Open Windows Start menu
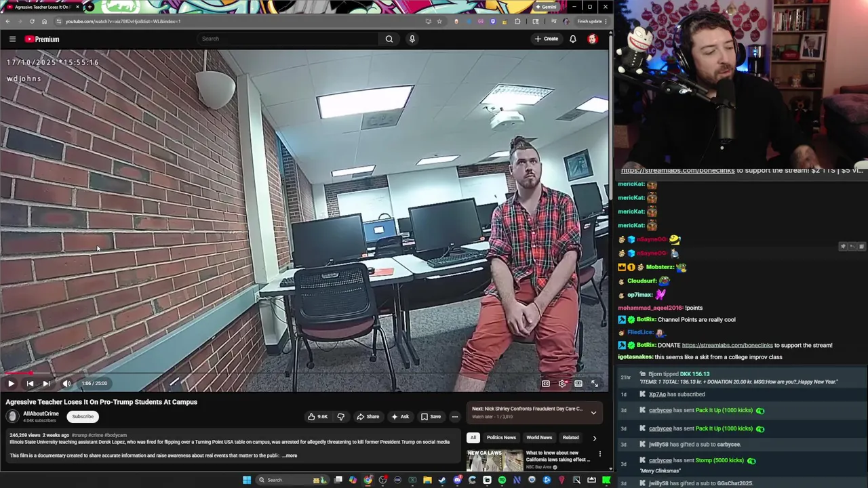Image resolution: width=868 pixels, height=488 pixels. click(x=247, y=480)
